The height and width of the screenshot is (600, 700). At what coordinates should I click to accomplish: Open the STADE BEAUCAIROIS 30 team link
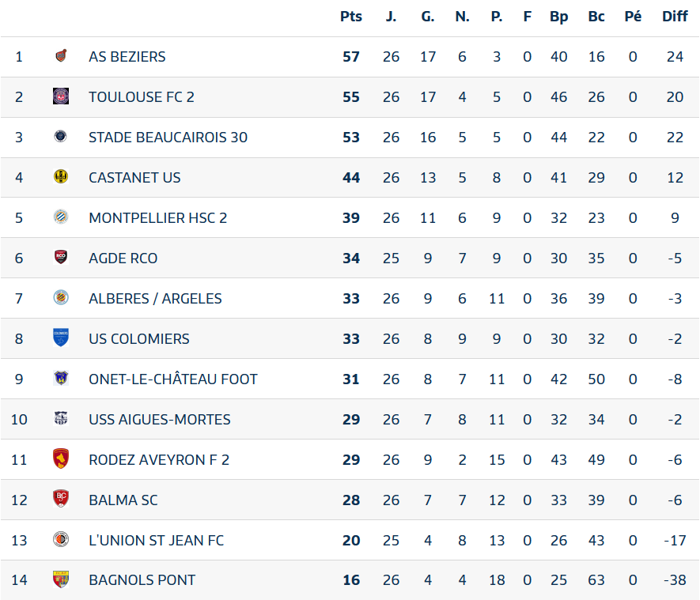click(x=168, y=138)
